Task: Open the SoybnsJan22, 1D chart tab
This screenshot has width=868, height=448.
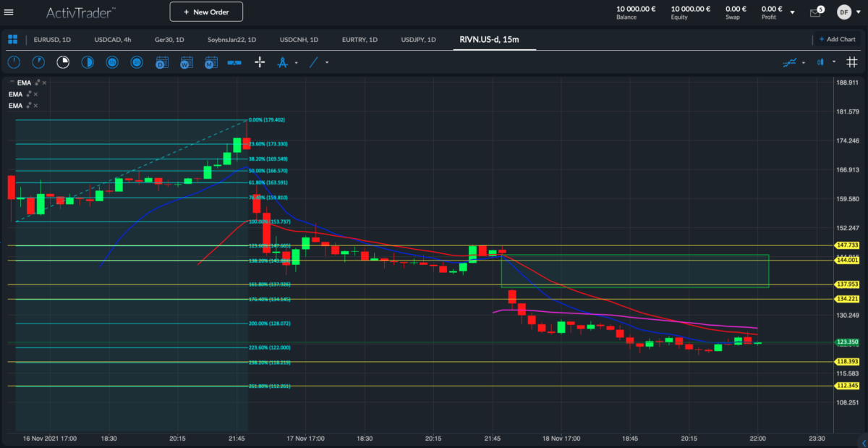Action: (x=233, y=39)
